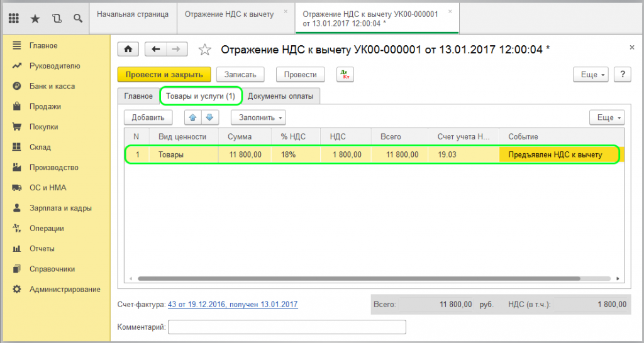The image size is (644, 343).
Task: Click the Отчеты bar chart icon
Action: pyautogui.click(x=17, y=249)
